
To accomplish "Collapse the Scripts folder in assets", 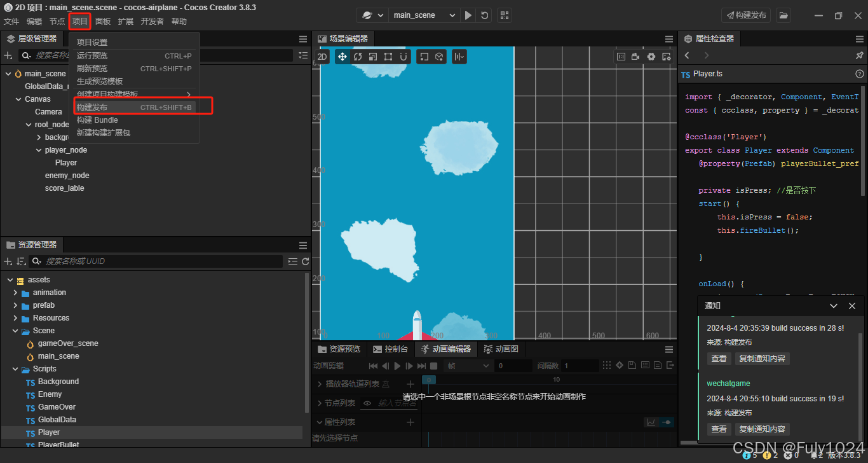I will (x=16, y=369).
